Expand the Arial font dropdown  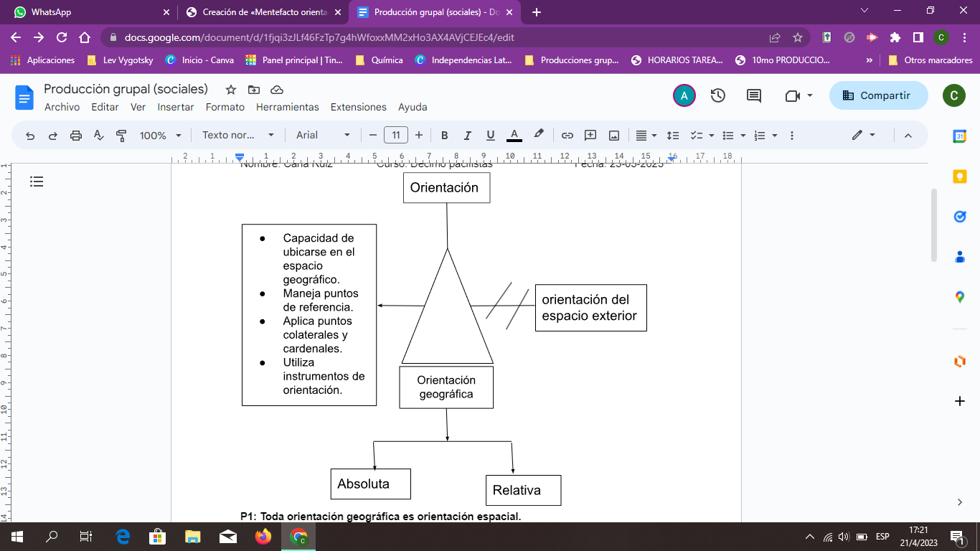click(323, 136)
